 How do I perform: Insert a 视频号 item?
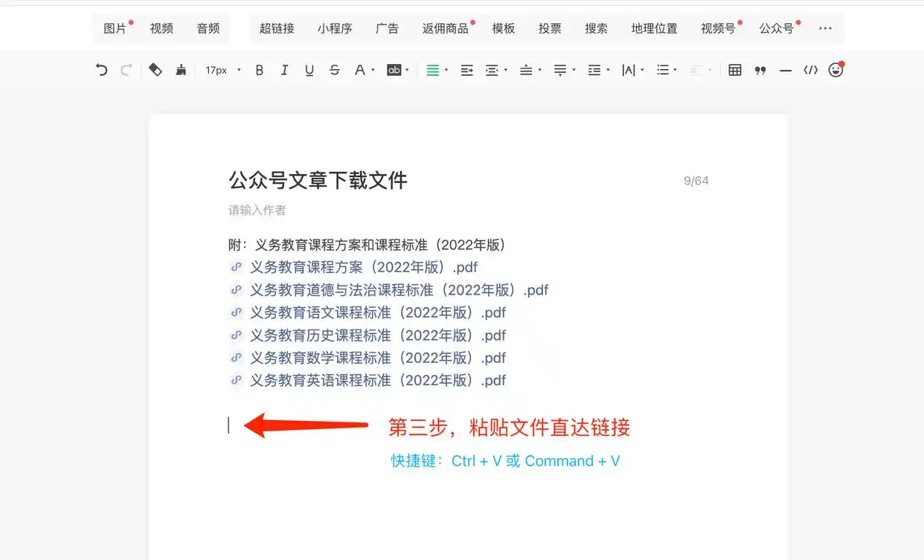coord(718,28)
